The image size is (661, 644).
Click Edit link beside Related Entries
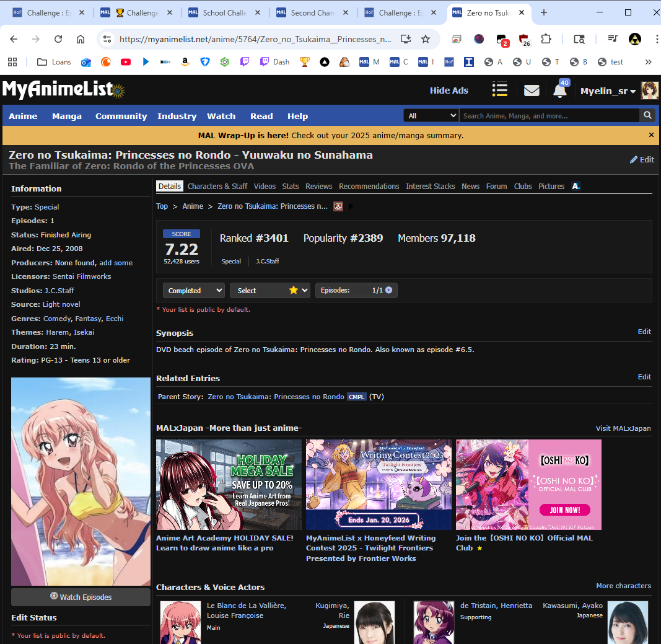click(x=644, y=377)
